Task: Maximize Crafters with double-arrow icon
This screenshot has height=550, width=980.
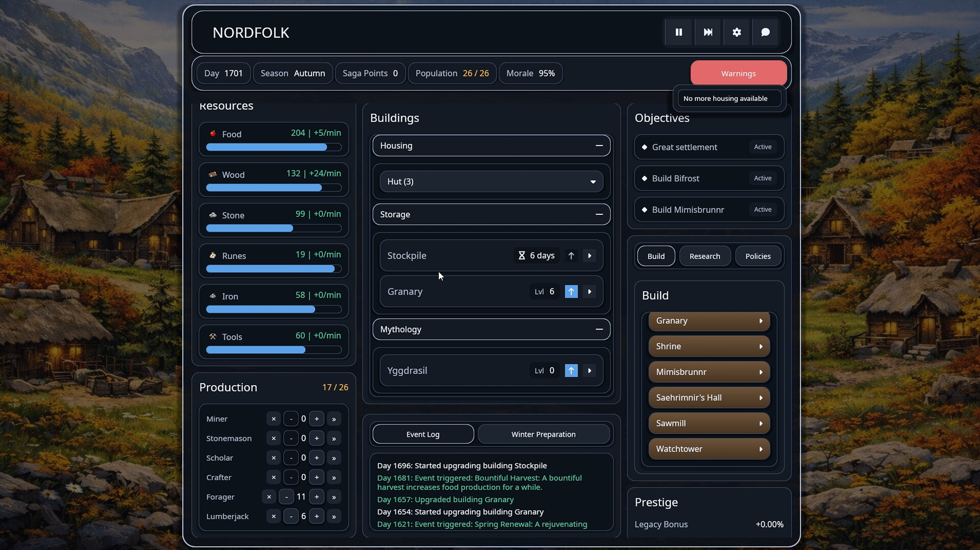Action: [334, 477]
